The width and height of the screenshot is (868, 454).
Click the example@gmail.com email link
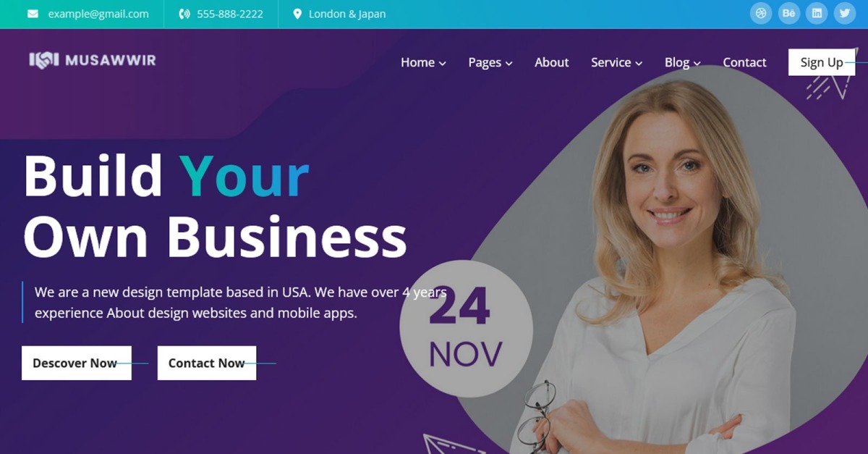[x=98, y=14]
